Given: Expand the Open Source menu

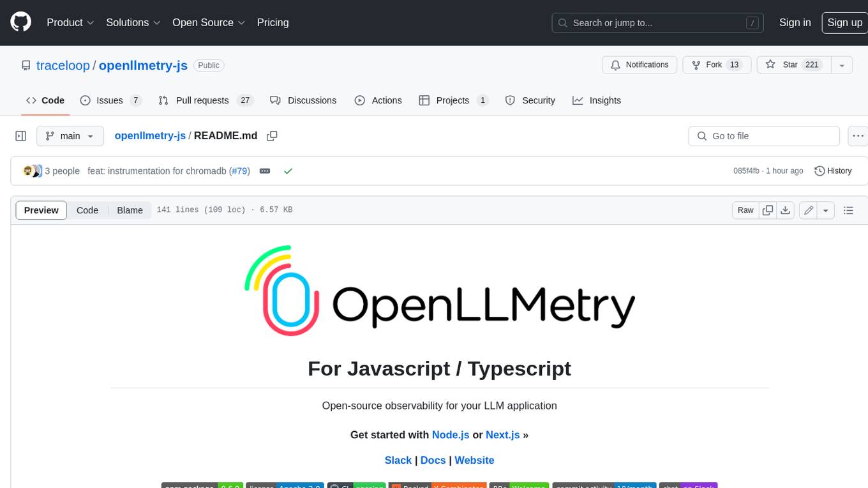Looking at the screenshot, I should 209,22.
